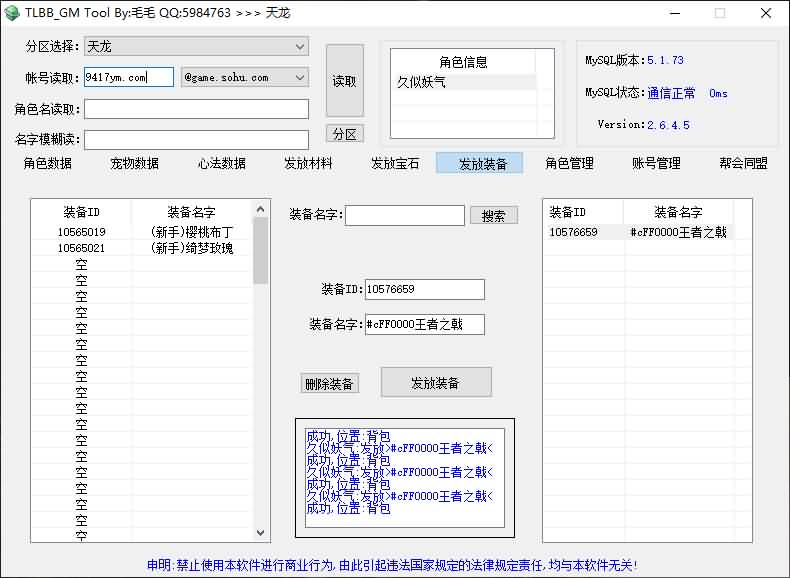Click the Version value 2.6.4.5

pyautogui.click(x=668, y=124)
